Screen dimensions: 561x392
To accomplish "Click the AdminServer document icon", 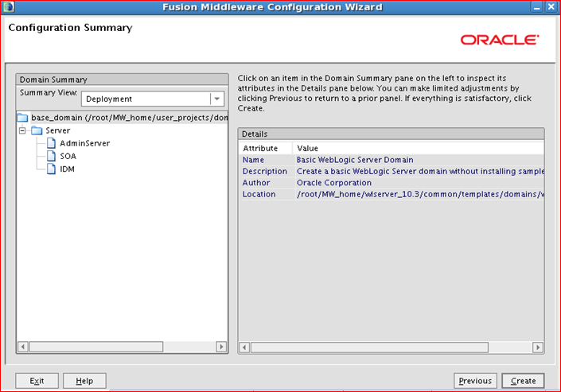I will tap(51, 143).
